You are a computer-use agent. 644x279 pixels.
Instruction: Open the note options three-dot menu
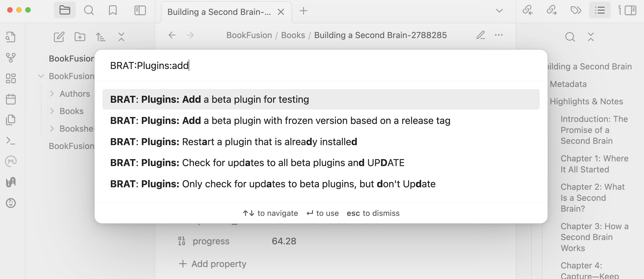(499, 35)
